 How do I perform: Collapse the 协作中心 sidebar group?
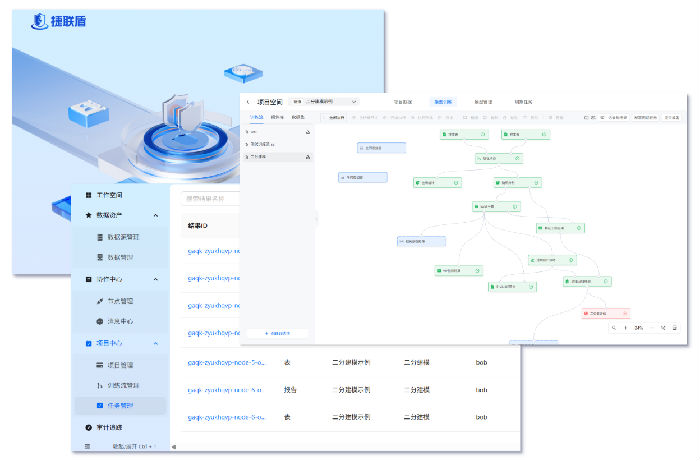[156, 279]
